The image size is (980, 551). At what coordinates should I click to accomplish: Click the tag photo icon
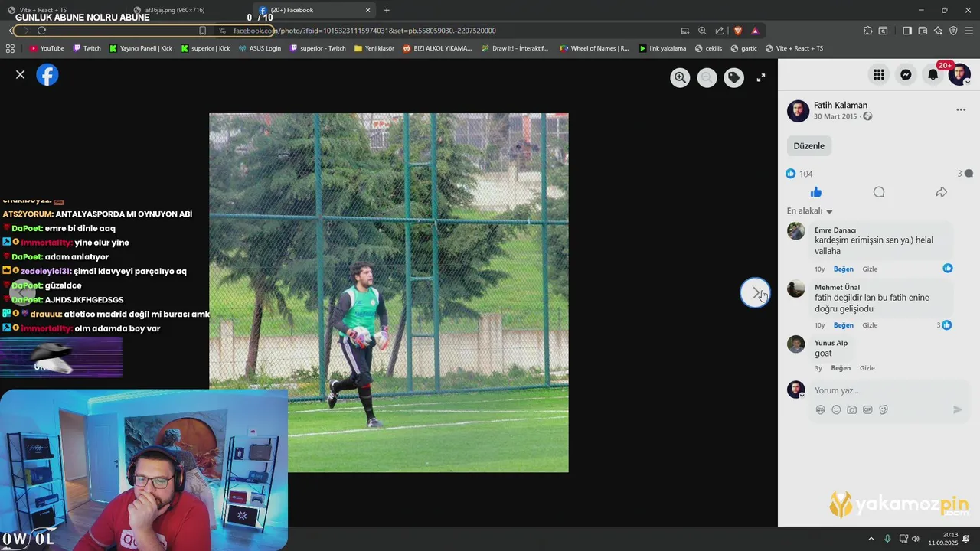coord(733,77)
